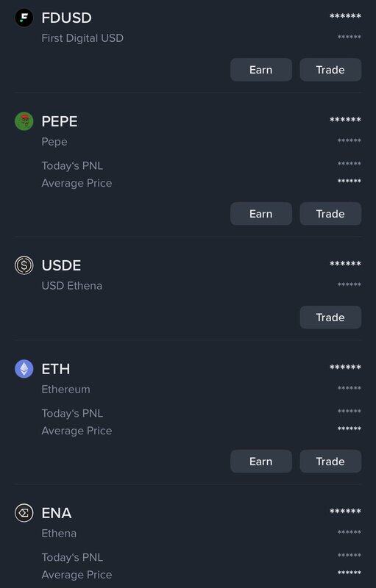Select the ETH asset title
The image size is (376, 588).
(55, 369)
